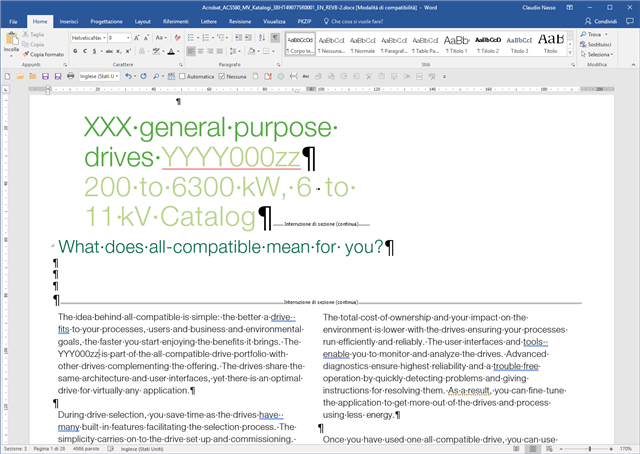
Task: Click Taglia to cut selection
Action: (x=33, y=34)
